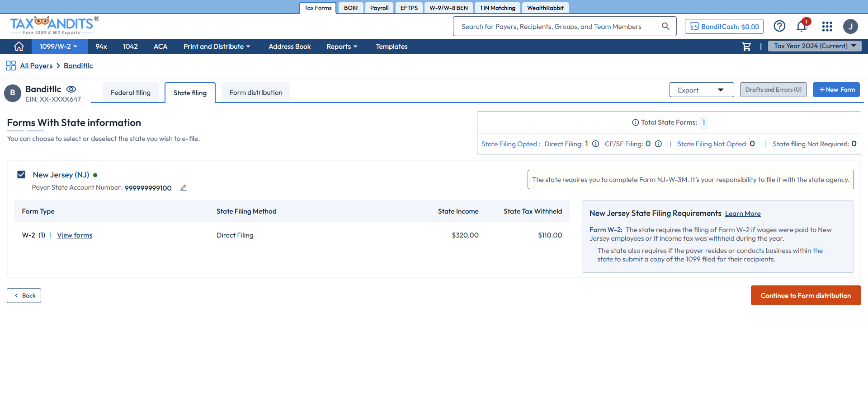This screenshot has height=415, width=868.
Task: Open the 94x menu item
Action: tap(101, 46)
